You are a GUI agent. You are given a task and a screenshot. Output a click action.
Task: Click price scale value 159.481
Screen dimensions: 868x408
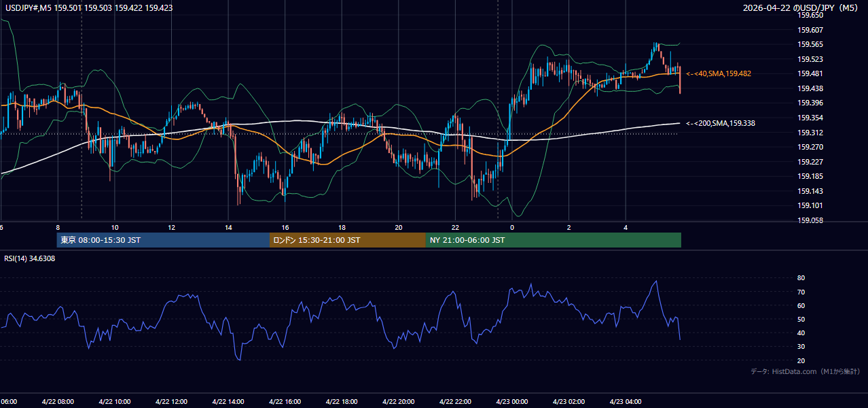tap(810, 73)
